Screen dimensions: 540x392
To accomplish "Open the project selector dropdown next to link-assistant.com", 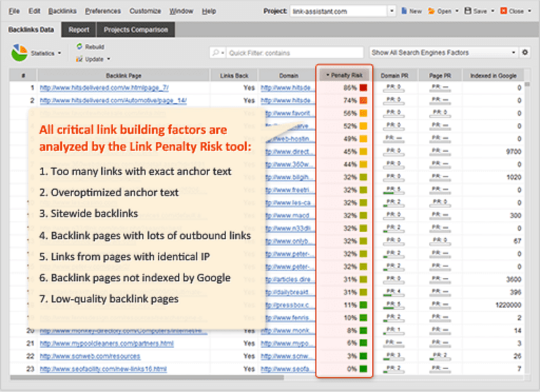I will tap(391, 9).
